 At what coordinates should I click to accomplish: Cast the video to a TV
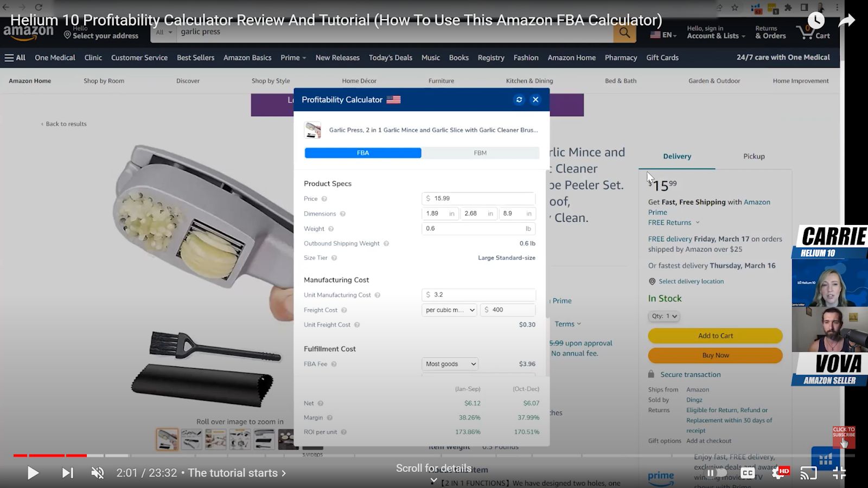[808, 473]
